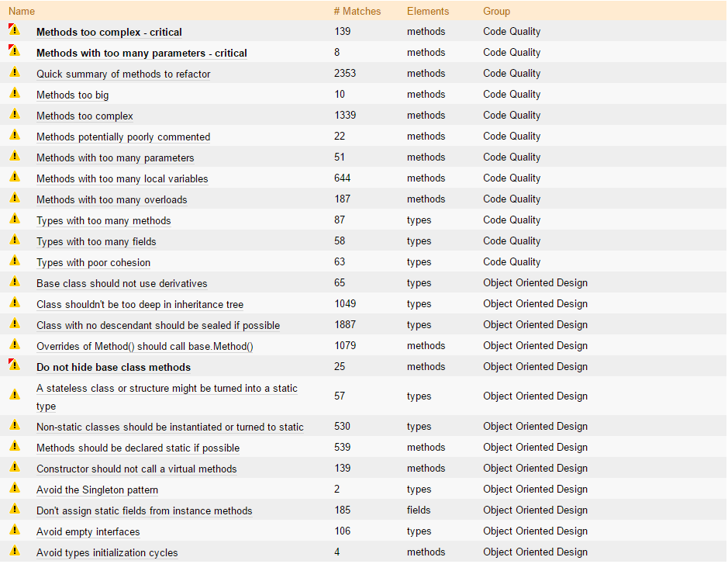Open Class shouldn't be too deep in inheritance tree
Screen dimensions: 728x564
coord(140,304)
